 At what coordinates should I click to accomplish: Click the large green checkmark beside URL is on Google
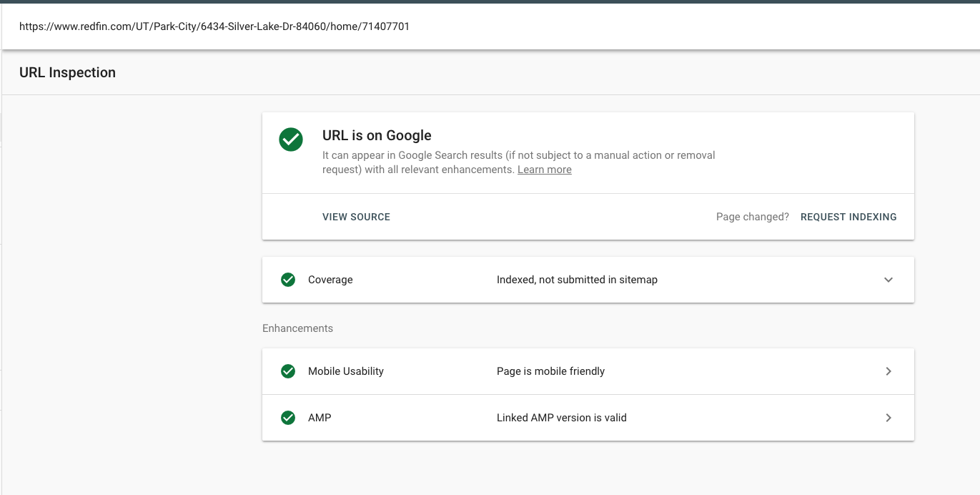(290, 139)
